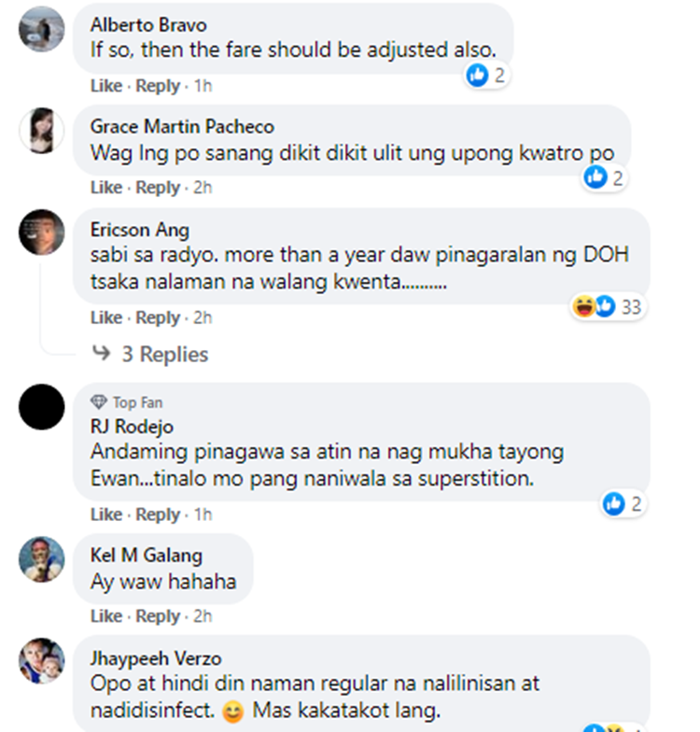
Task: Like Kel M Galang's comment
Action: [106, 616]
